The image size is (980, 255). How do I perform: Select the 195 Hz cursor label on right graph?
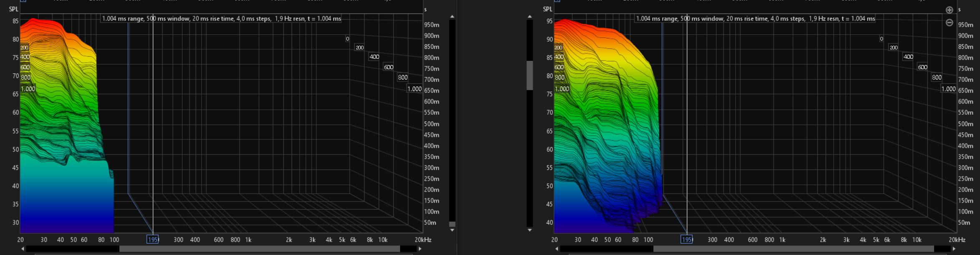(x=687, y=240)
